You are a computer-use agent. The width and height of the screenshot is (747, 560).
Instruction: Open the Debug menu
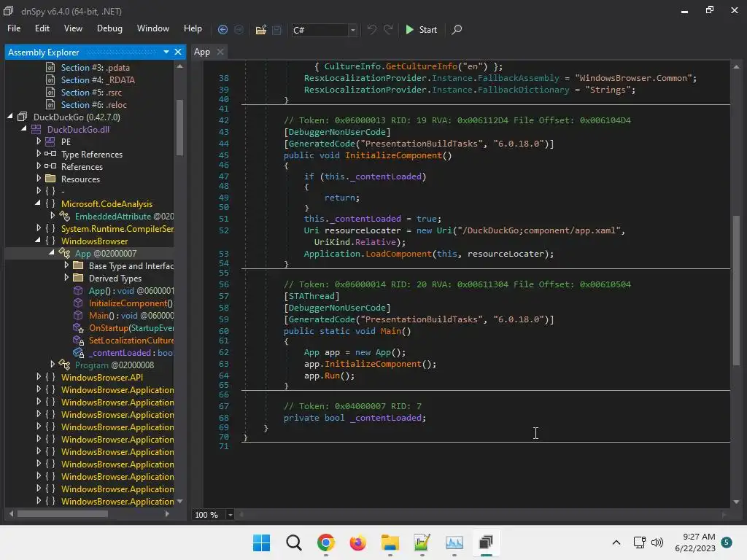click(x=109, y=28)
